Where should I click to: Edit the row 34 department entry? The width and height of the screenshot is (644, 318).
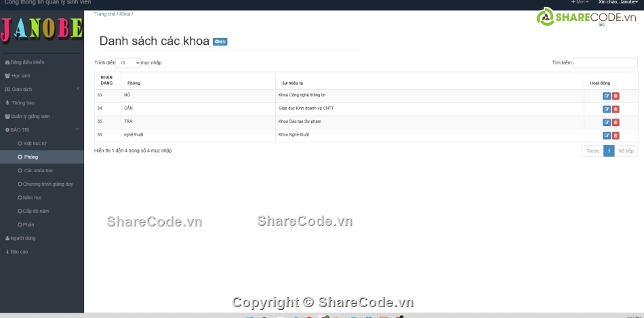click(x=607, y=108)
